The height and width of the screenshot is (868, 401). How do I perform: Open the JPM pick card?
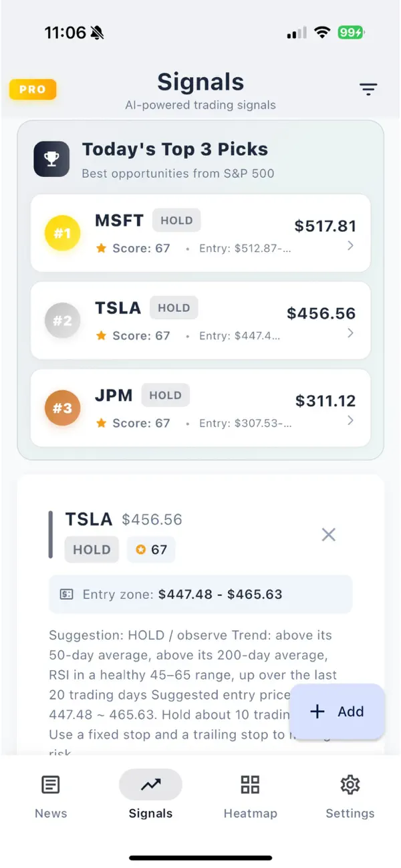coord(200,408)
